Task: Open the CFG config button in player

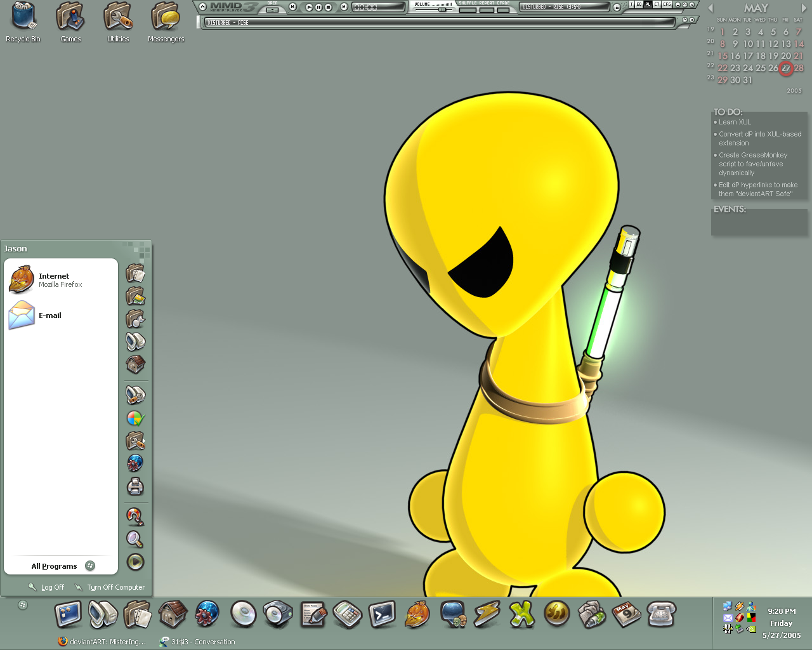Action: point(667,4)
